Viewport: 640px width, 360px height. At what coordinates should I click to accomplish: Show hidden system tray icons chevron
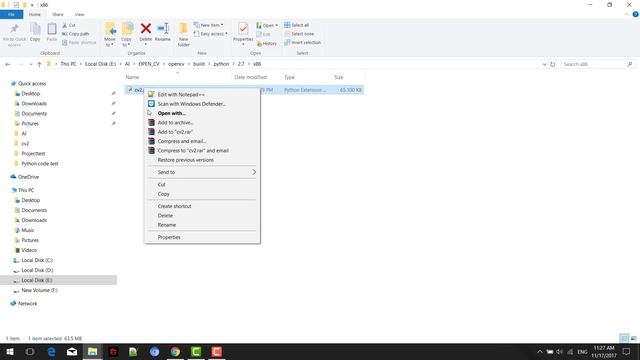pos(540,351)
